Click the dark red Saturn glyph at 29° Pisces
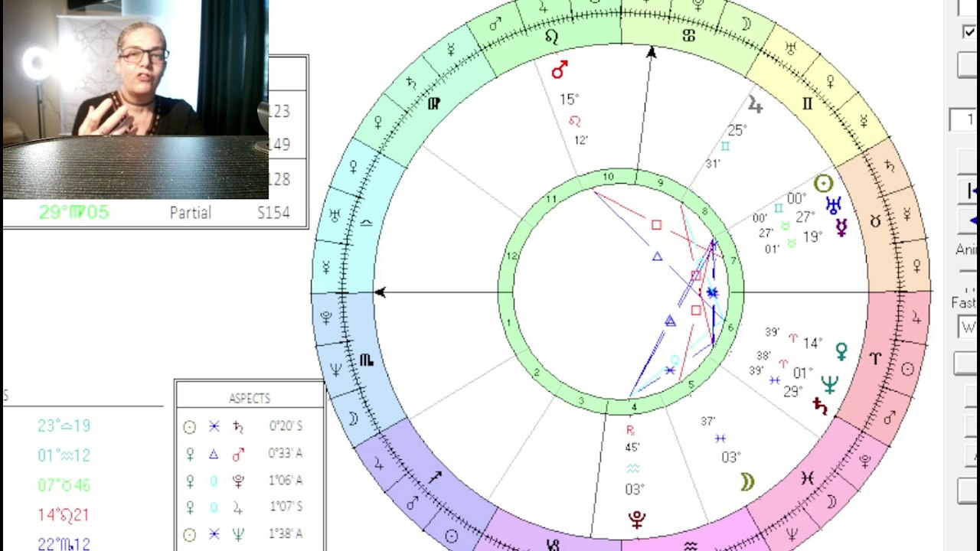The width and height of the screenshot is (980, 551). (820, 406)
